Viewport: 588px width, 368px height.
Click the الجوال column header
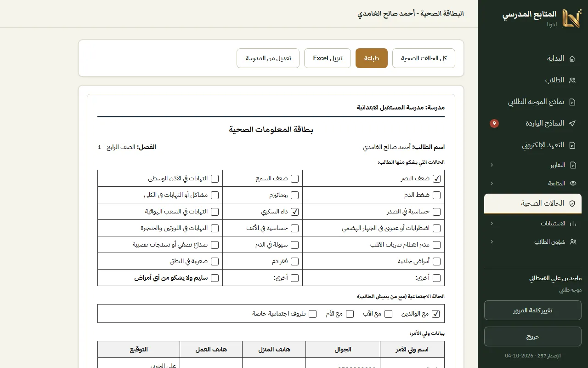coord(342,350)
